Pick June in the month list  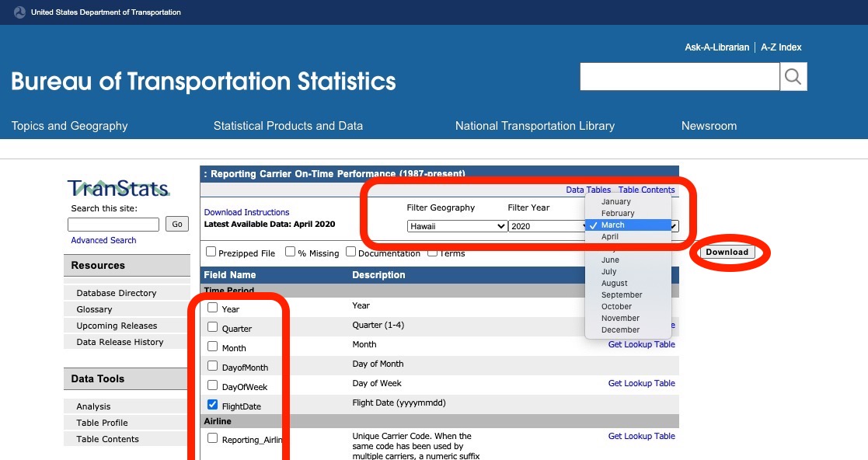[628, 260]
